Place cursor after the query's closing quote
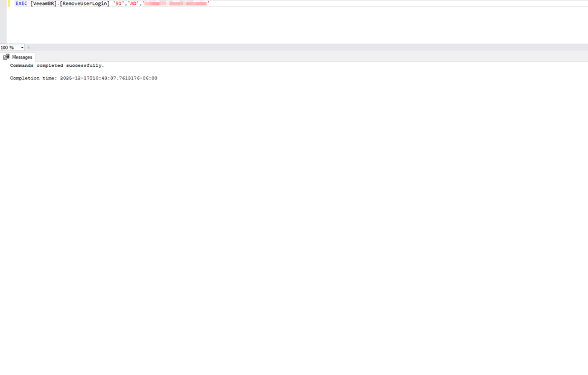Image resolution: width=588 pixels, height=375 pixels. 210,4
